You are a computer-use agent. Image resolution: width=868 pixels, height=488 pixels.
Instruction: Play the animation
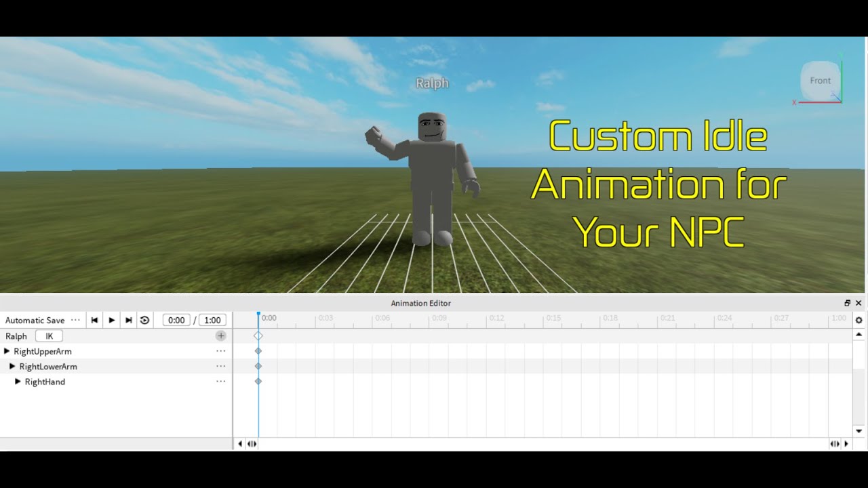[x=112, y=320]
